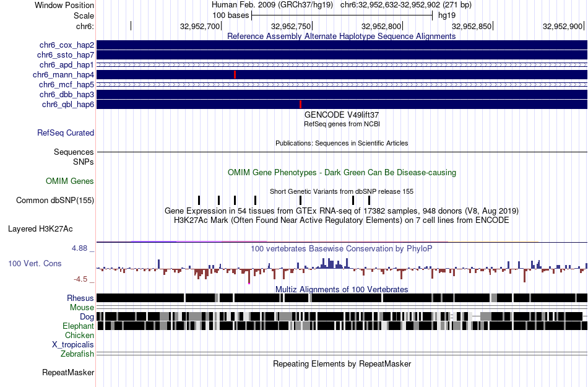Click the red mismatch mark in chr6_mann_hap4
588x387 pixels.
(235, 75)
